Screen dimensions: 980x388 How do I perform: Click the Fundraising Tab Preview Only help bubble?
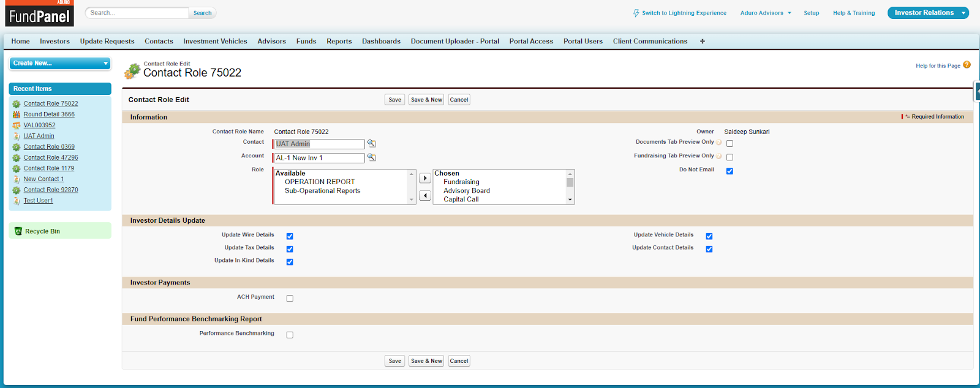click(719, 156)
